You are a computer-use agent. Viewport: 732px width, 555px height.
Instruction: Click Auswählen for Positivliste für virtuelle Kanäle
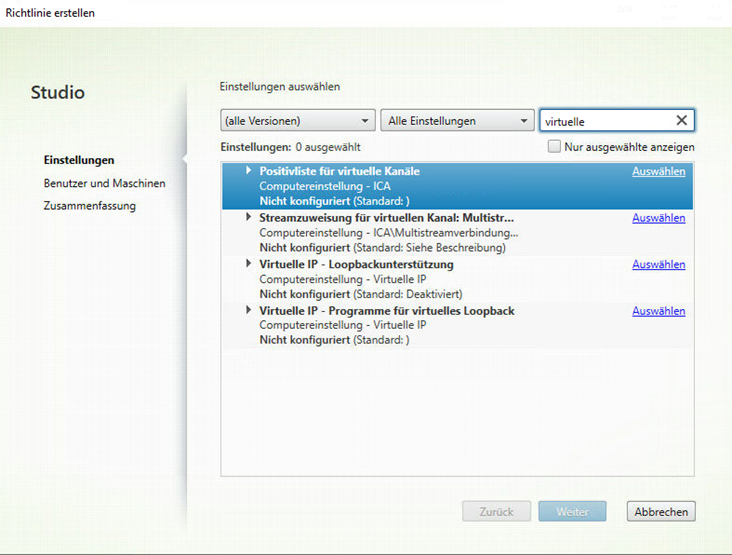pos(658,172)
